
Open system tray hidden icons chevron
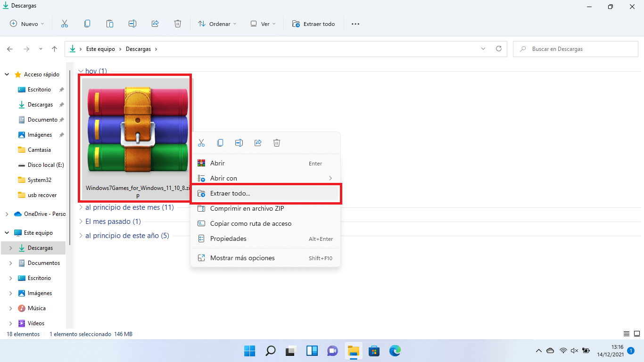point(539,351)
